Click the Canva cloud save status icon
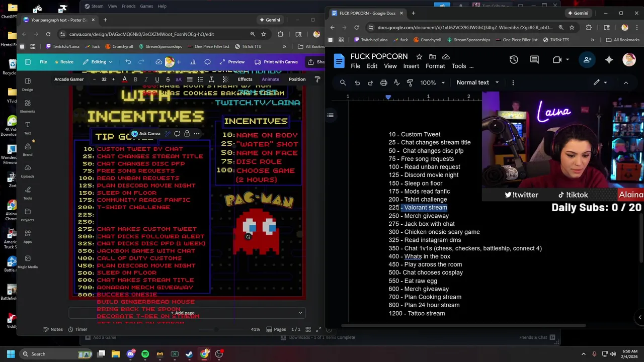 (158, 62)
